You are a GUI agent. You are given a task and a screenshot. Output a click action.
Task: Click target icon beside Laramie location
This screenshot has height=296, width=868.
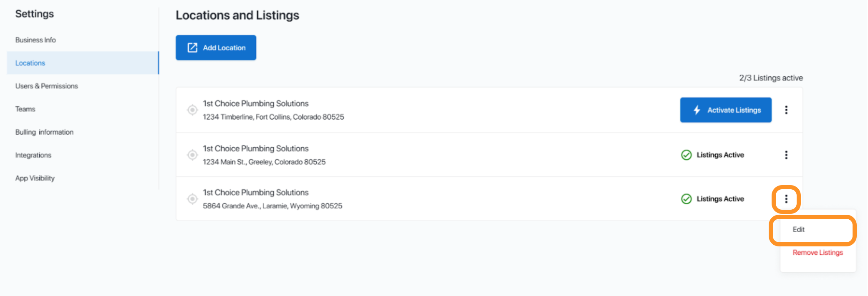click(x=192, y=199)
